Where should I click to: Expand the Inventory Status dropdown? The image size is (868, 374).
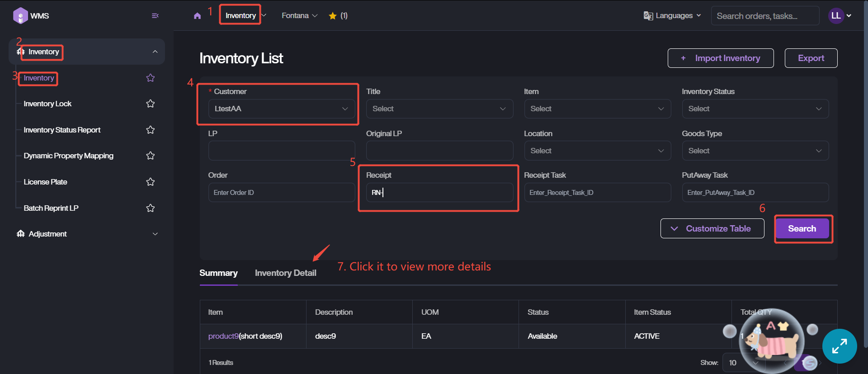(755, 109)
